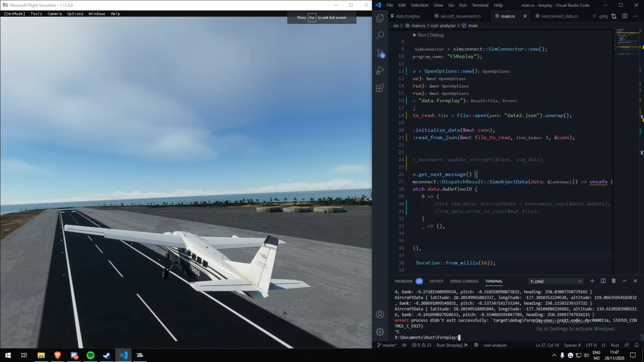
Task: Open the Run and Debug view
Action: click(x=380, y=71)
